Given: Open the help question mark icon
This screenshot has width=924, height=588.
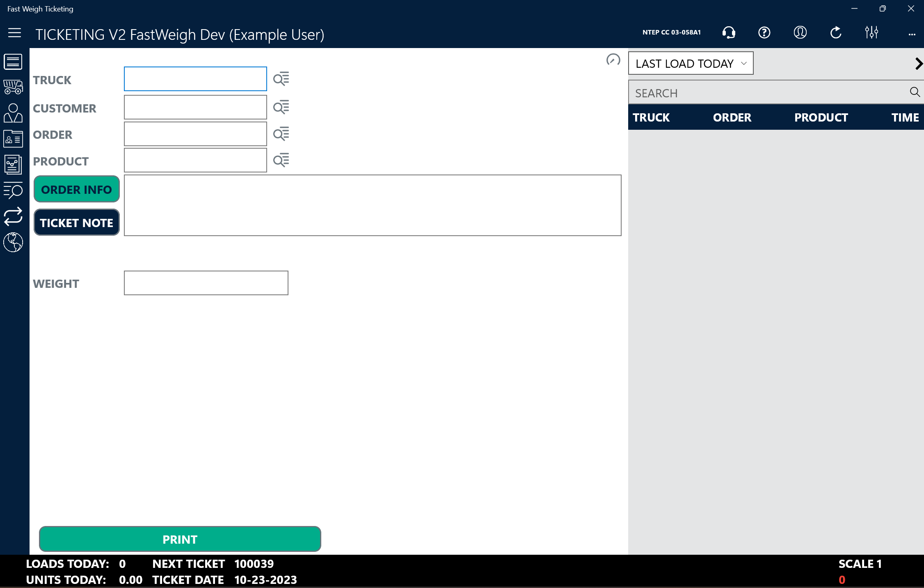Looking at the screenshot, I should (764, 32).
